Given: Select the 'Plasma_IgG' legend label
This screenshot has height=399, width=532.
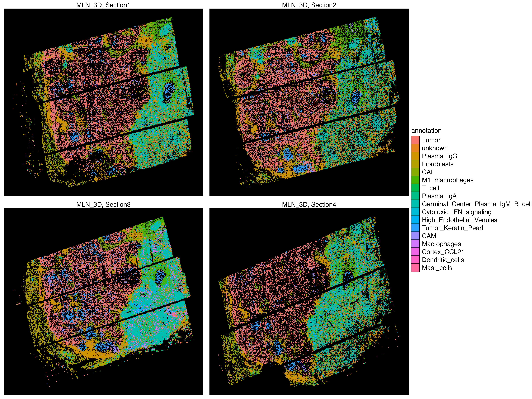Looking at the screenshot, I should click(439, 156).
